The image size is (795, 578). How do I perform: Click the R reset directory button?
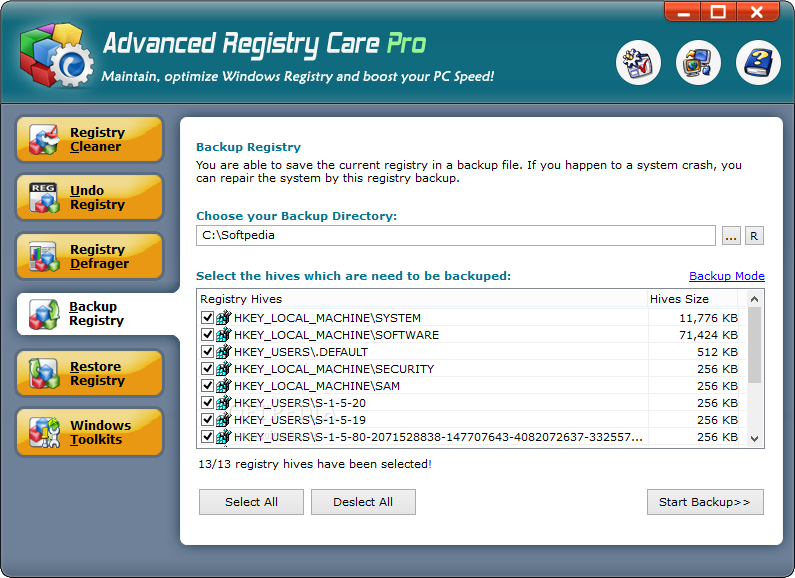click(754, 236)
